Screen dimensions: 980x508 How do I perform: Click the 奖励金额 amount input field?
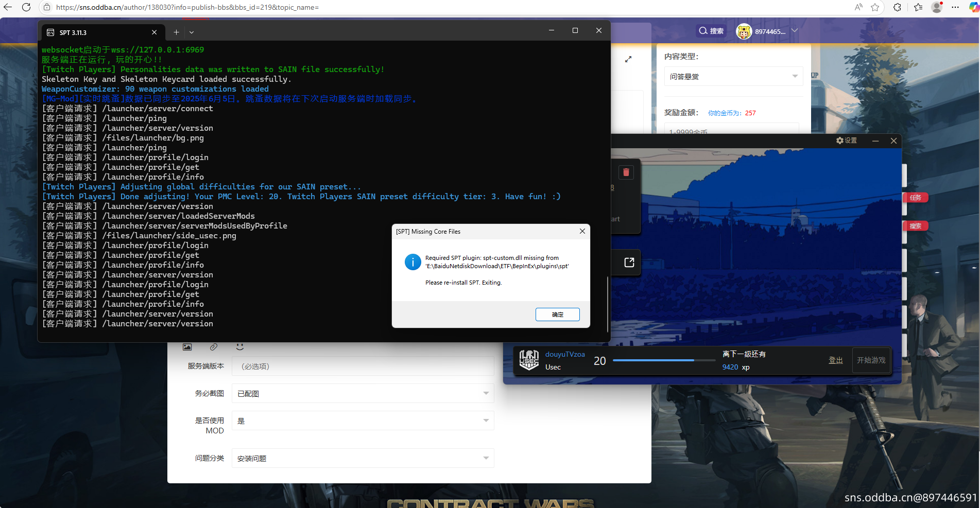coord(731,129)
